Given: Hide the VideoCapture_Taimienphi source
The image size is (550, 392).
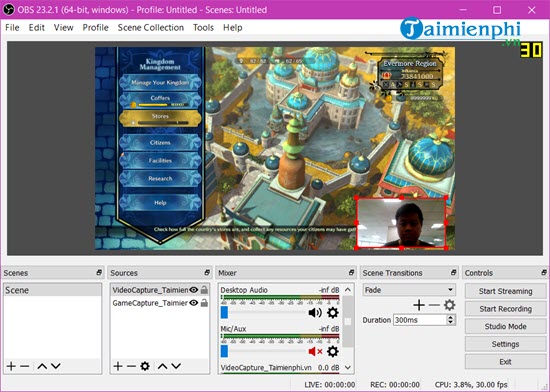Looking at the screenshot, I should coord(194,290).
